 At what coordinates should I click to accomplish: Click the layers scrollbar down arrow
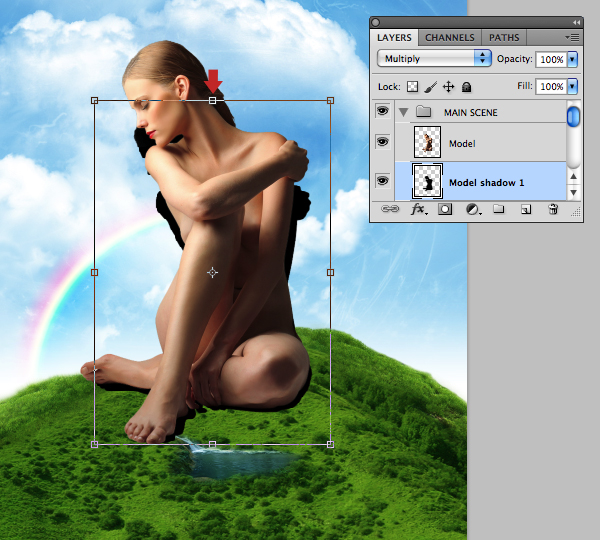[573, 193]
